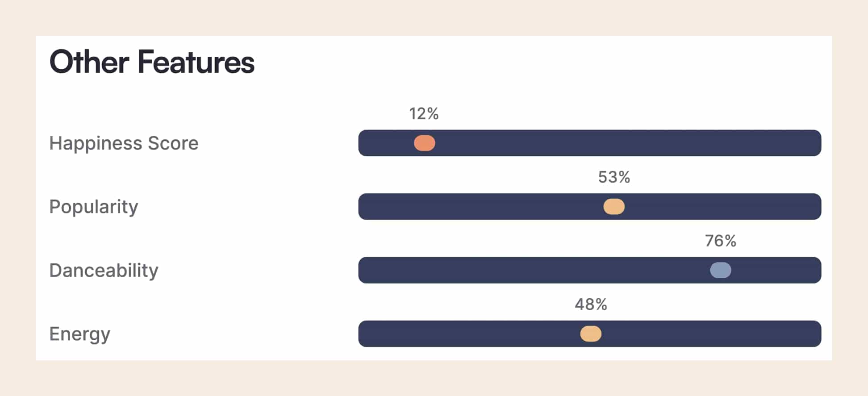Click Happiness Score track right of its handle
The width and height of the screenshot is (868, 396).
[625, 143]
